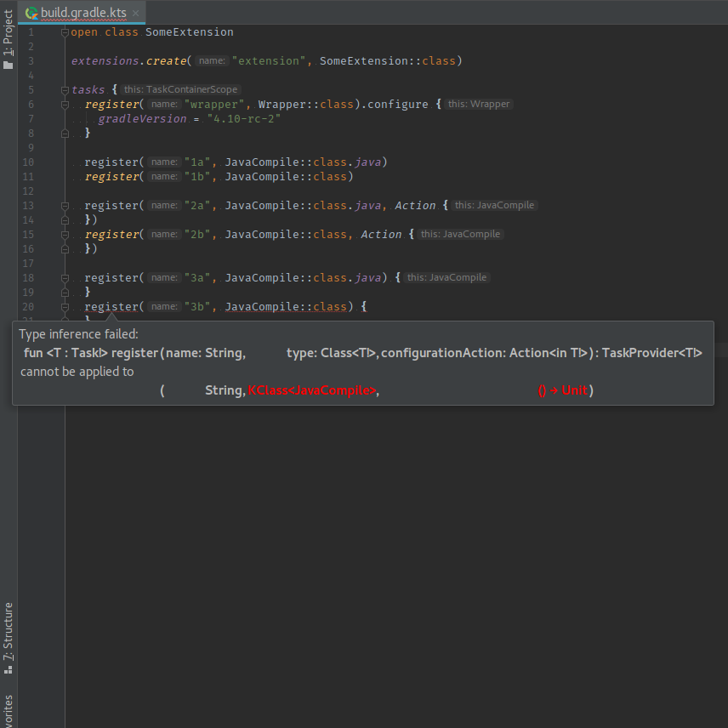Select the build.gradle.kts editor tab
This screenshot has height=728, width=728.
(x=82, y=13)
